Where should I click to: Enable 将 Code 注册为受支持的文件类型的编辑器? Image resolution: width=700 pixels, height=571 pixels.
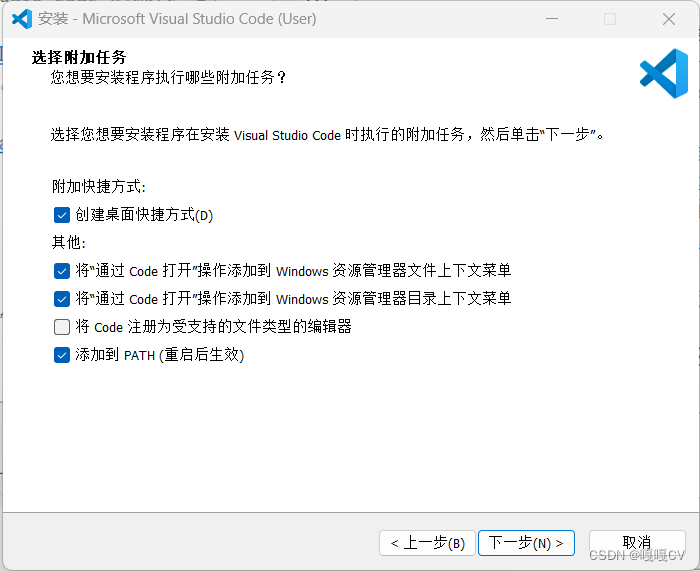pyautogui.click(x=62, y=327)
